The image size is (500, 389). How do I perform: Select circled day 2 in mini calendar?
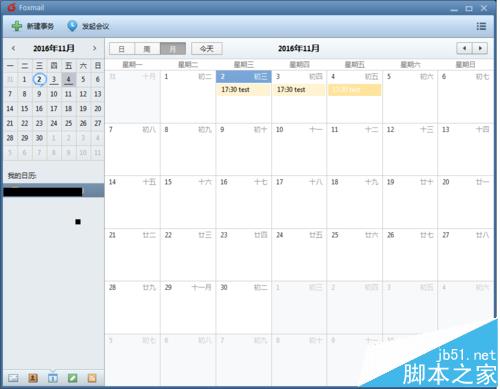39,79
